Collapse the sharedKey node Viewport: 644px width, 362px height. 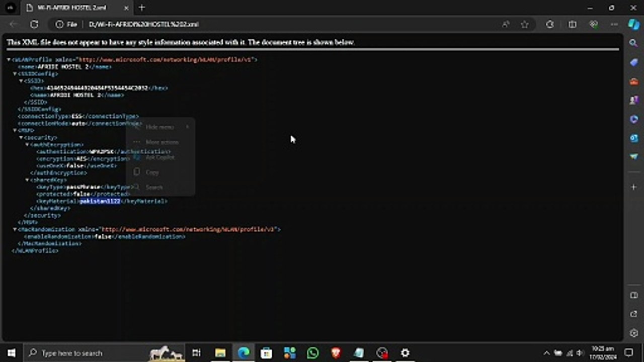pyautogui.click(x=27, y=179)
